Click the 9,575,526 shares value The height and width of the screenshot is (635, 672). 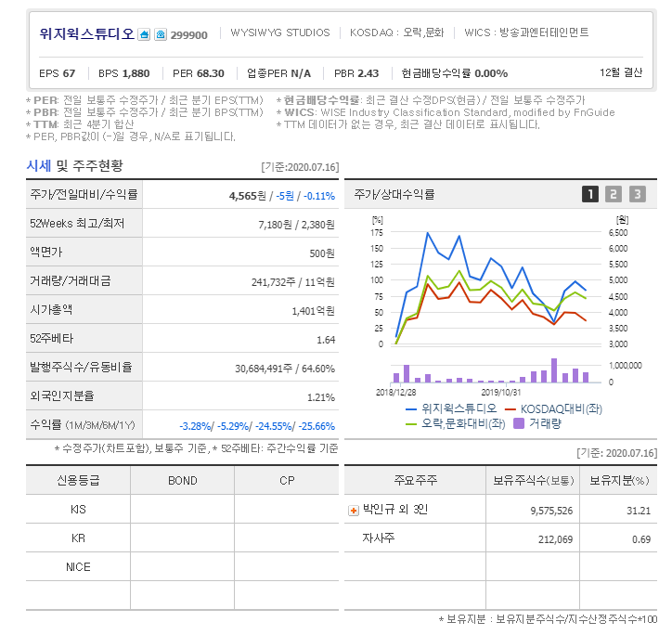pos(551,511)
